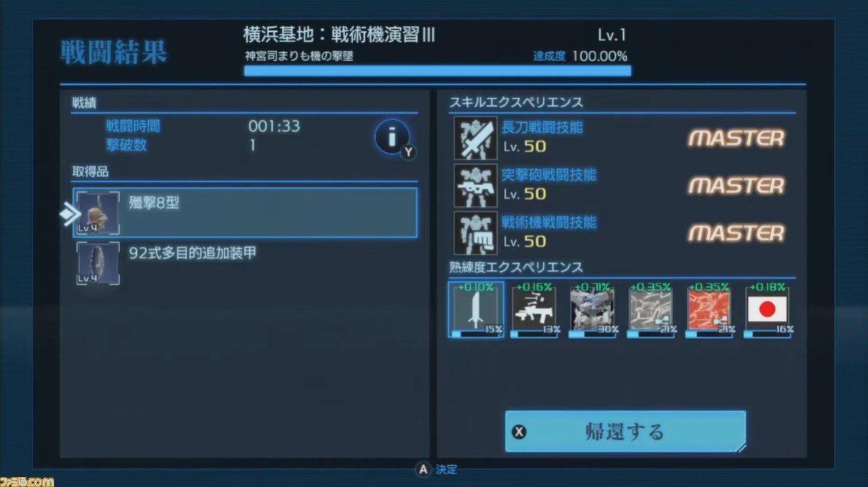Click the 達成度 100% progress bar
The image size is (868, 487).
click(x=437, y=71)
